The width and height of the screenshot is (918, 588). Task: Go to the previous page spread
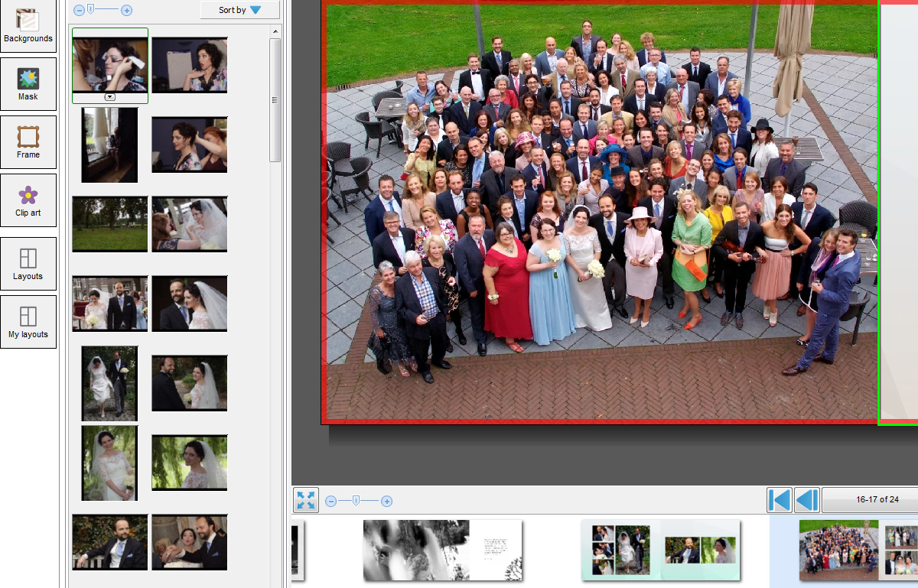tap(807, 500)
